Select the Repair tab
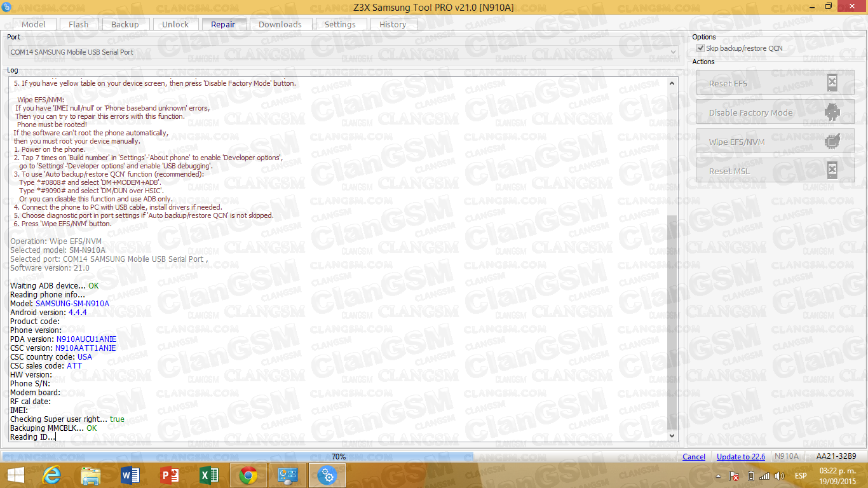 [223, 24]
